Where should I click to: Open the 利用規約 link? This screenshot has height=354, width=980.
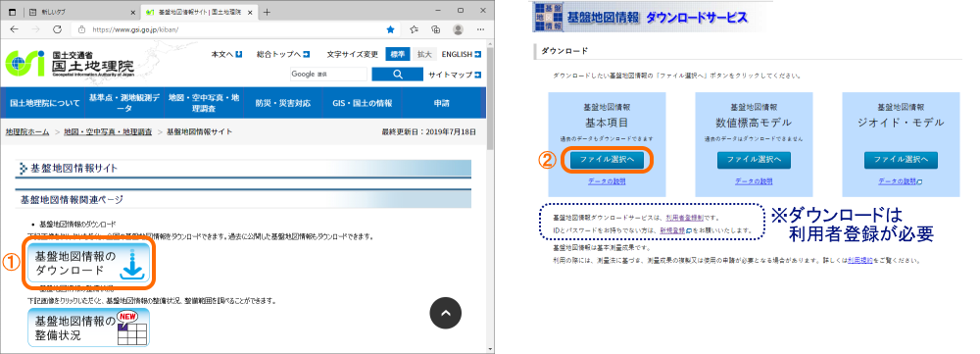[x=860, y=260]
